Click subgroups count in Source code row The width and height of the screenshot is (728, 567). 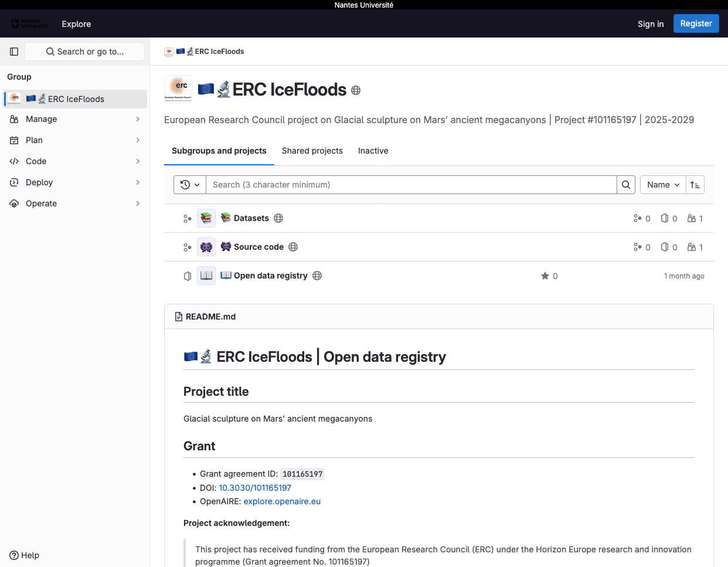[x=642, y=247]
